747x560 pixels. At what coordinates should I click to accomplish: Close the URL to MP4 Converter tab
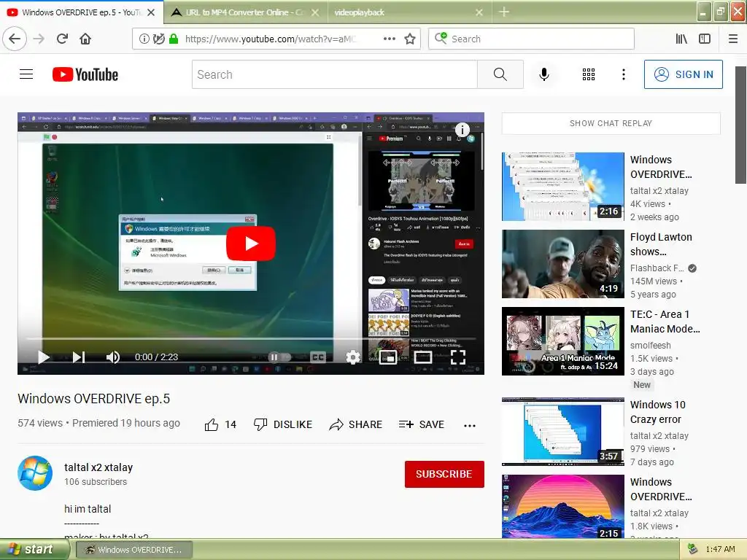[x=315, y=12]
